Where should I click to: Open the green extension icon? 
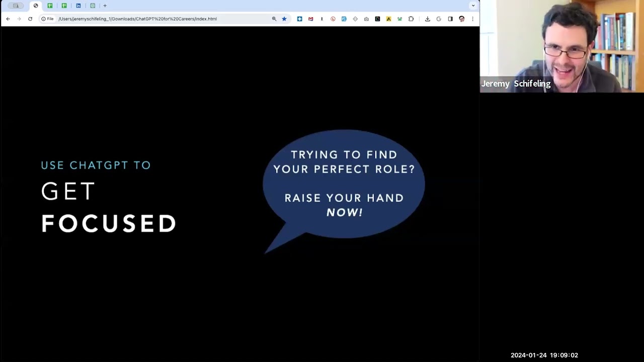point(399,19)
